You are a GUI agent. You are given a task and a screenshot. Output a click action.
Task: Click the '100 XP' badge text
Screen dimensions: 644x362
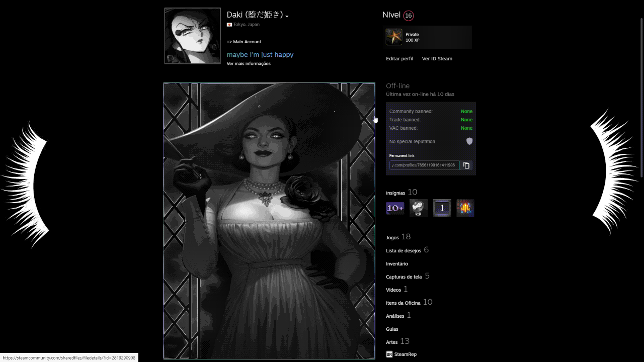click(x=413, y=40)
